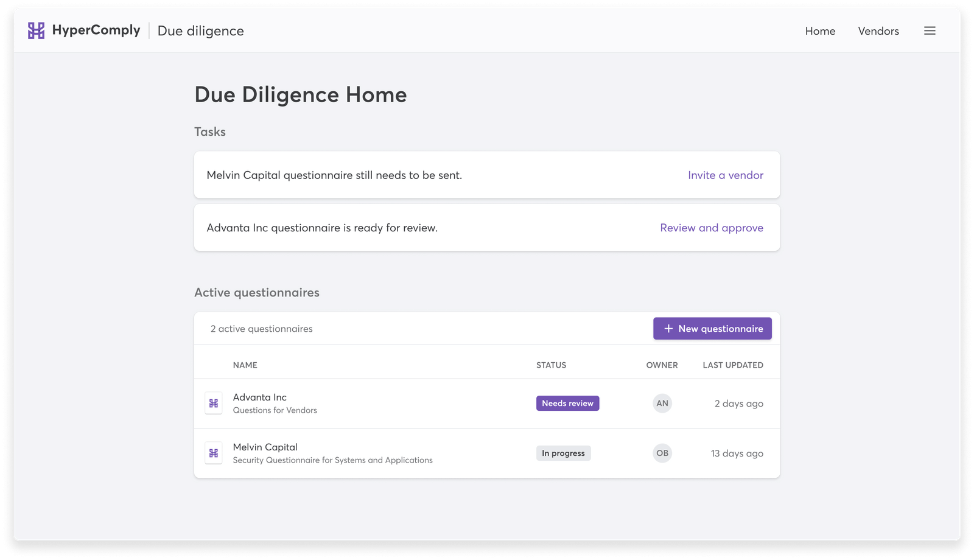Sort by the LAST UPDATED column
Viewport: 974px width, 560px height.
click(733, 365)
